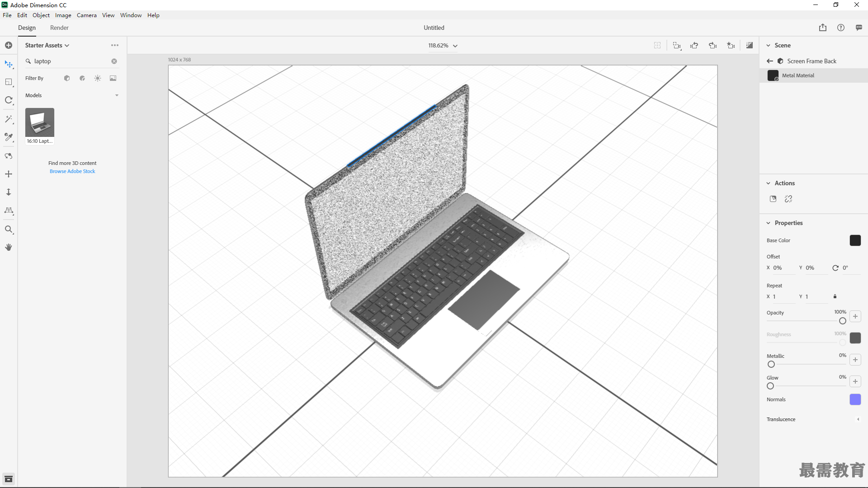Screen dimensions: 868x488
Task: Toggle the Repeat lock icon
Action: pos(835,296)
